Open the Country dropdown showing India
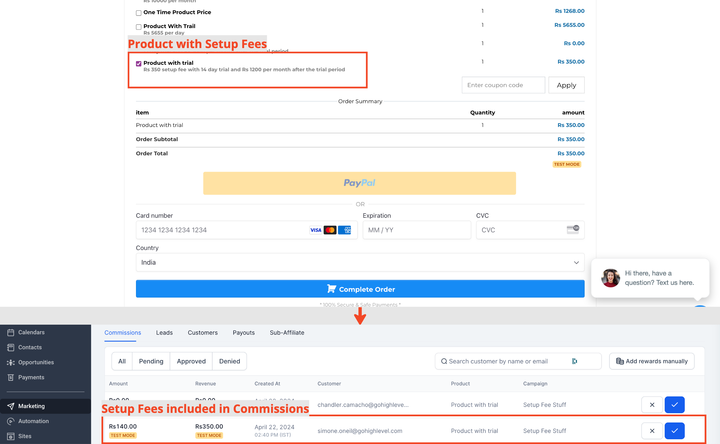 pyautogui.click(x=360, y=263)
